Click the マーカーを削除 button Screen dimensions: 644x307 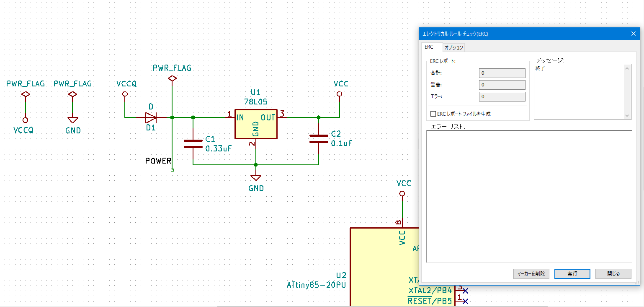[x=531, y=274]
